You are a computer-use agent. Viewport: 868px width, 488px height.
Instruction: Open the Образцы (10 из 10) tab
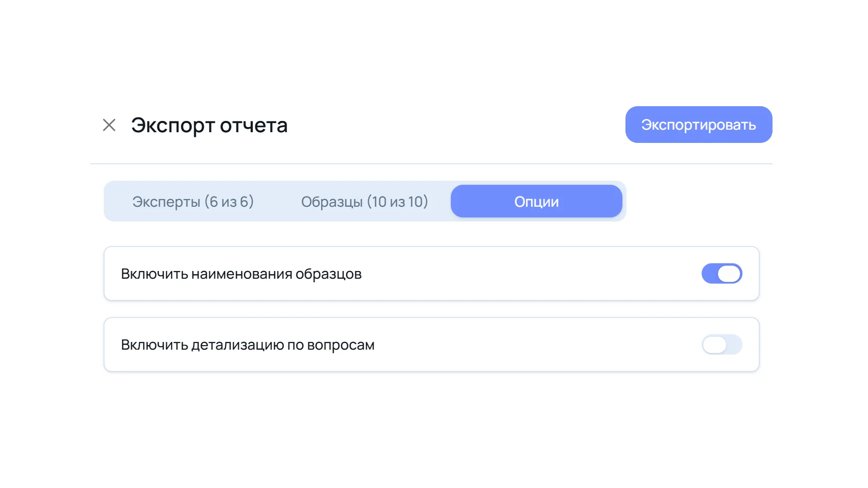click(x=365, y=202)
